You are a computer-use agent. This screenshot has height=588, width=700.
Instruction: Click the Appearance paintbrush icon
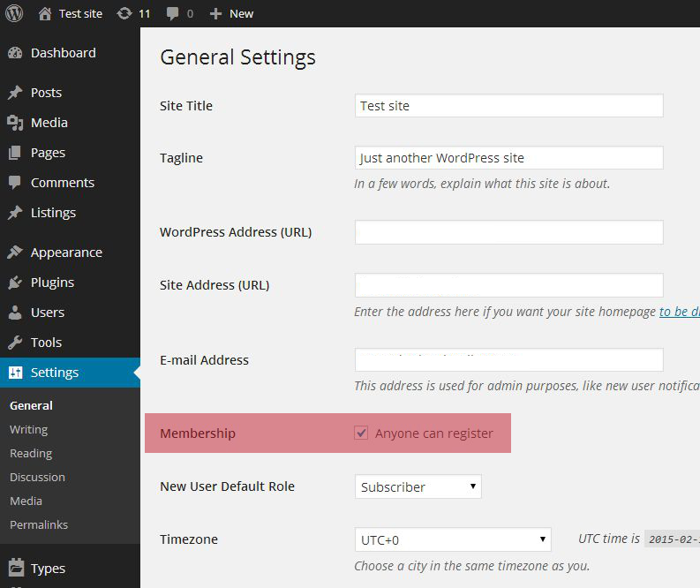click(15, 253)
